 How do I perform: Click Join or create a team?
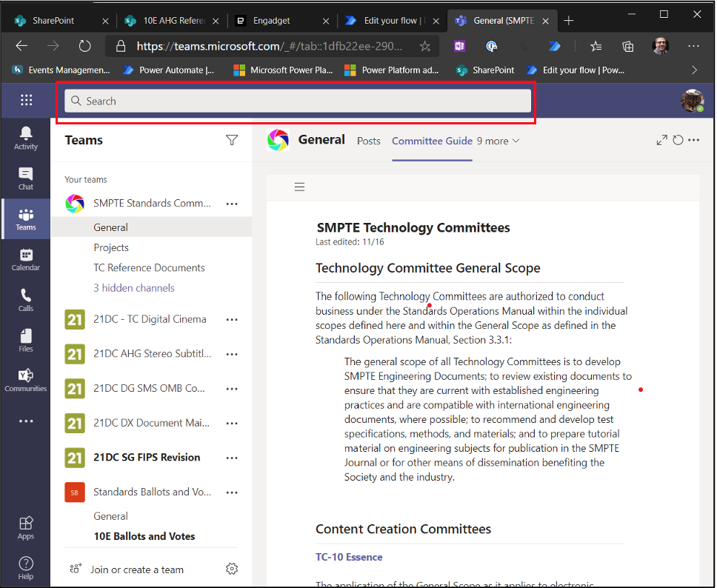[136, 569]
